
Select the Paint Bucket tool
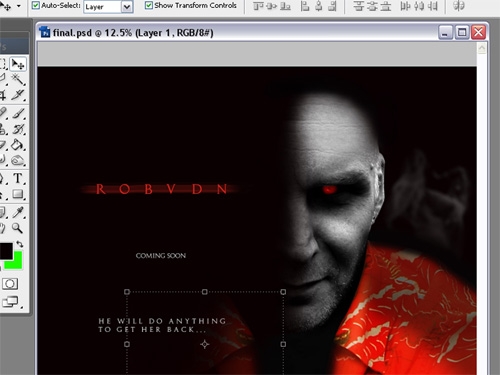(18, 145)
